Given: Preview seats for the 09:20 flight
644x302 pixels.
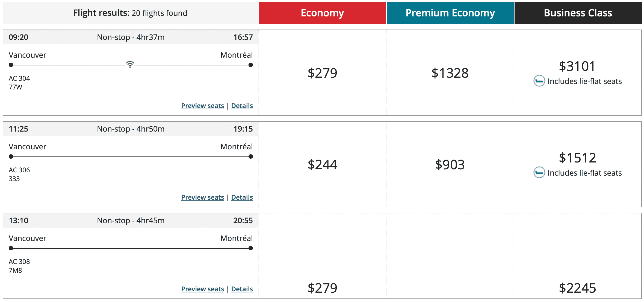Looking at the screenshot, I should coord(202,106).
